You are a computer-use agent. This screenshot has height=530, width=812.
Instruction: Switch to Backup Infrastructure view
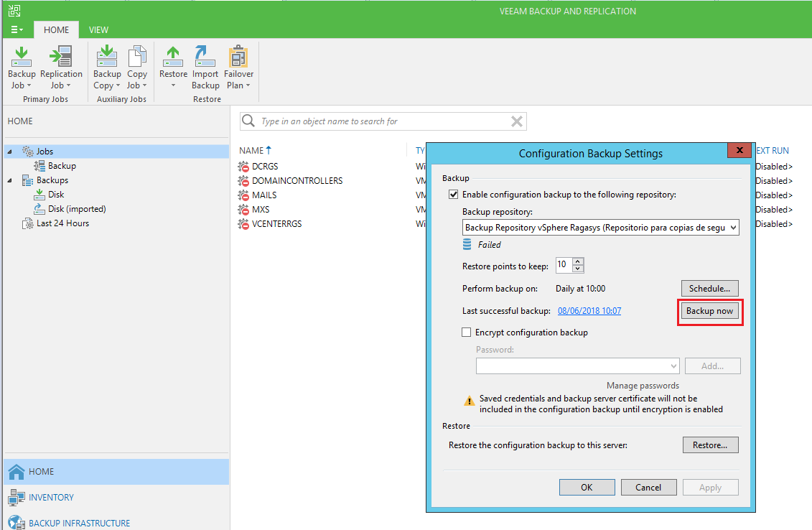click(x=75, y=523)
